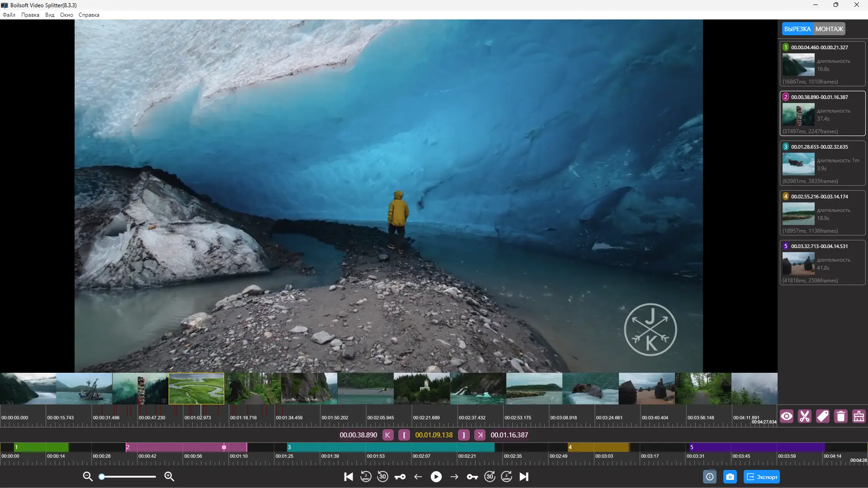Set segment start with the [ button
This screenshot has width=868, height=488.
tap(404, 435)
